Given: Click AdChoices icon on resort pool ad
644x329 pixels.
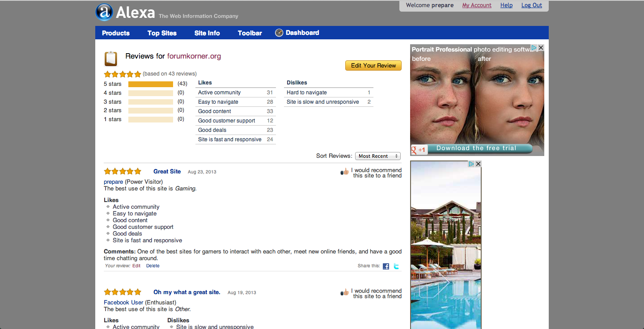Looking at the screenshot, I should 471,164.
